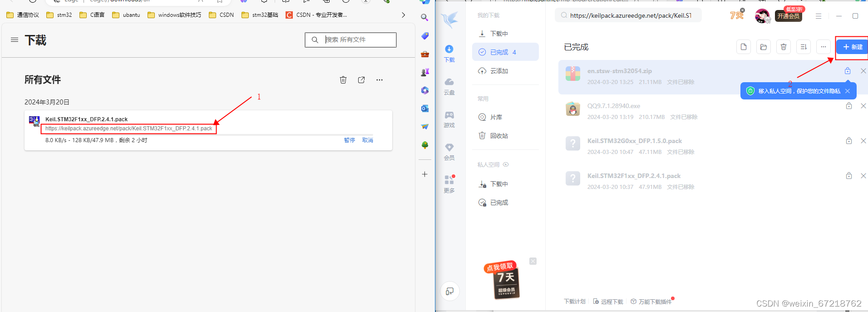Open the stm32基础 bookmark folder
The height and width of the screenshot is (312, 868).
260,15
